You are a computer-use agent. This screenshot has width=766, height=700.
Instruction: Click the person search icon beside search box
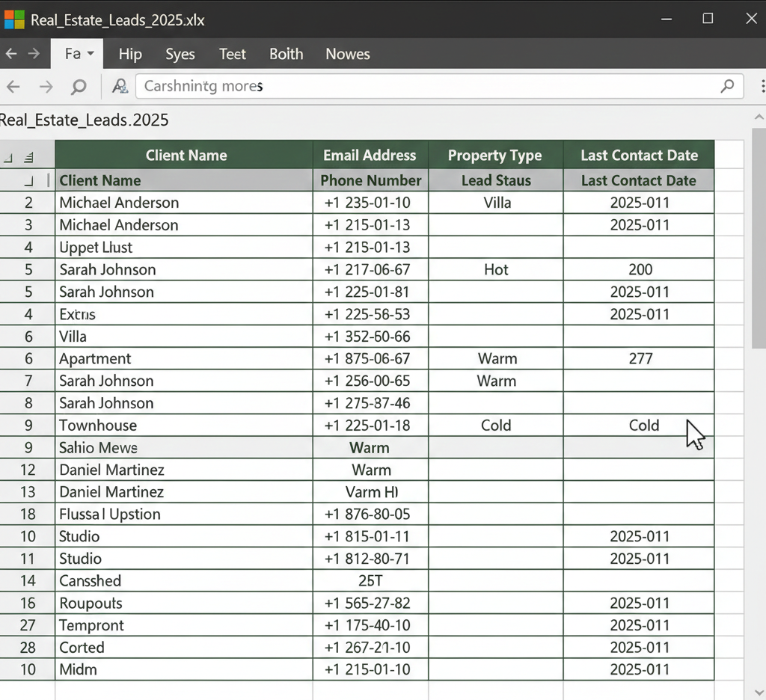click(x=120, y=86)
